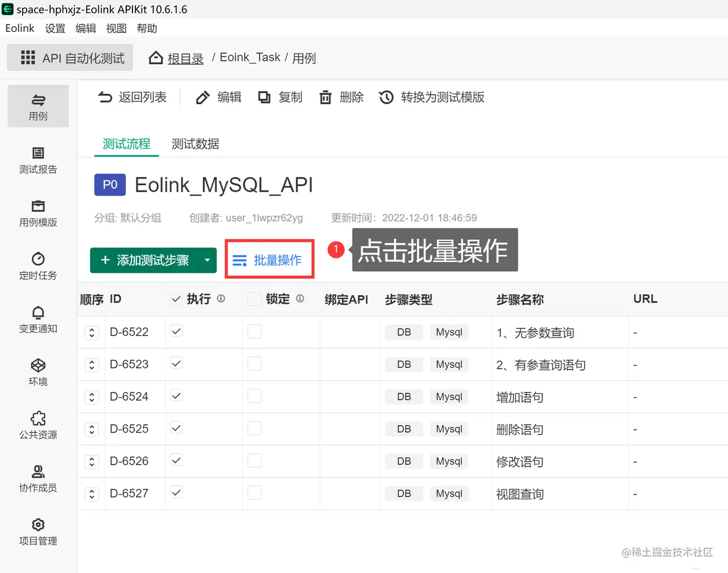Reorder handle for row D-6527
Image resolution: width=728 pixels, height=573 pixels.
pos(92,495)
